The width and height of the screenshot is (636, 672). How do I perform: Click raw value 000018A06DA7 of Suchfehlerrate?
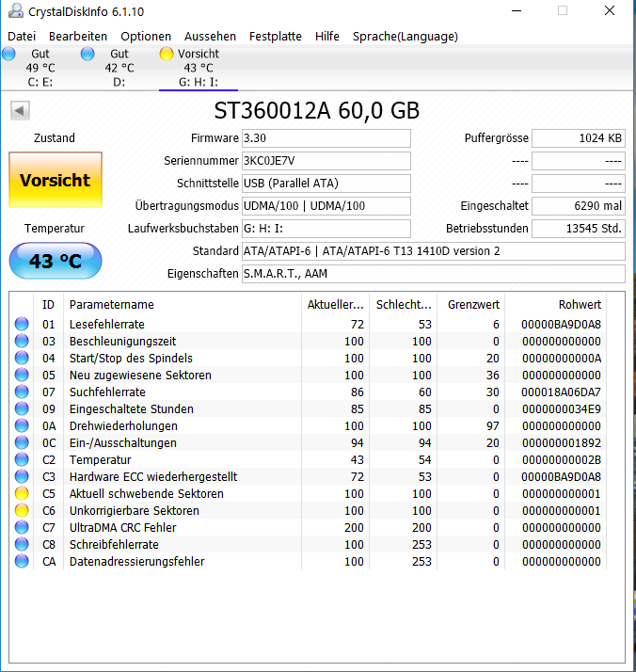pos(561,392)
